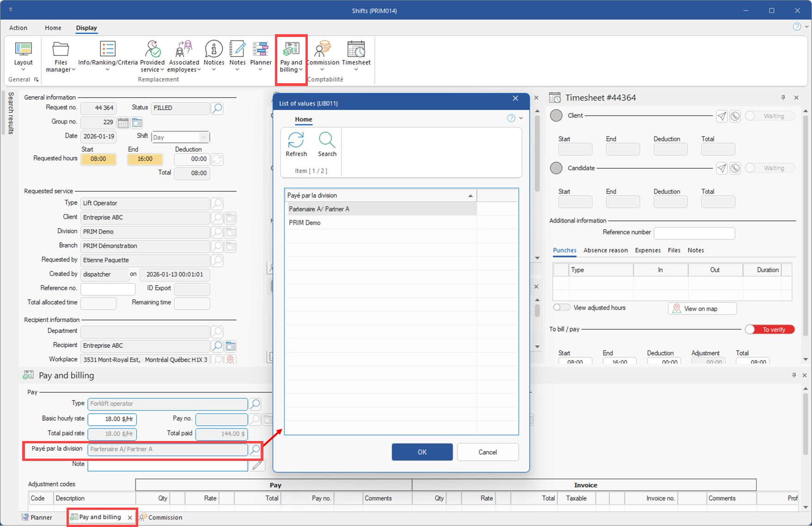Image resolution: width=812 pixels, height=527 pixels.
Task: Confirm selection with the OK button
Action: coord(422,452)
